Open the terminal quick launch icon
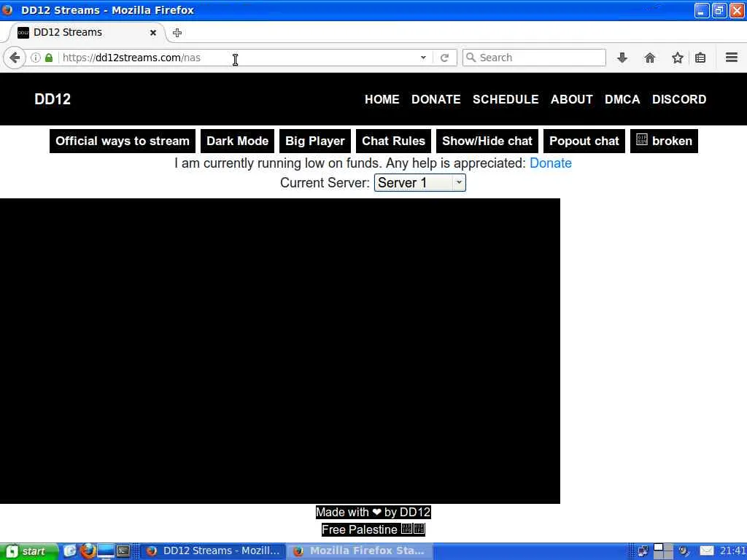 [x=123, y=551]
